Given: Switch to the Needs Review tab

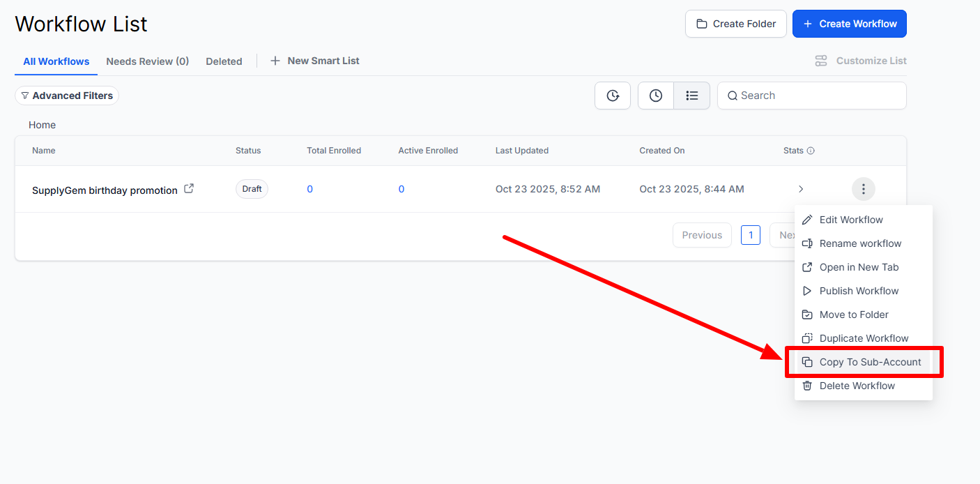Looking at the screenshot, I should point(147,61).
